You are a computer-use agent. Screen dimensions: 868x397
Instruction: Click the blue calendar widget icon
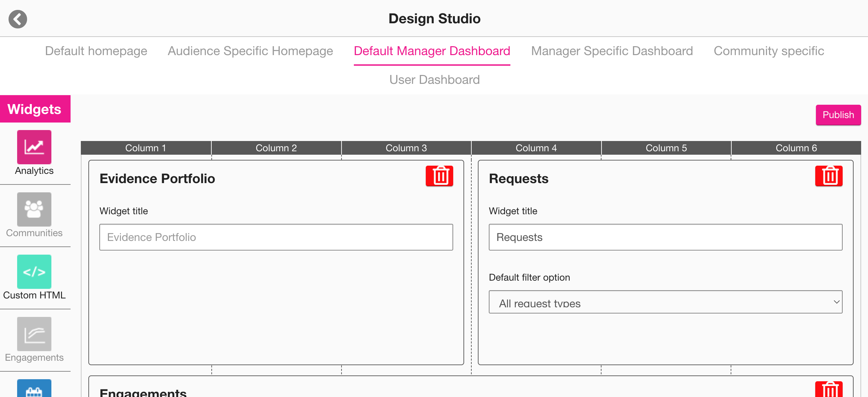(34, 389)
